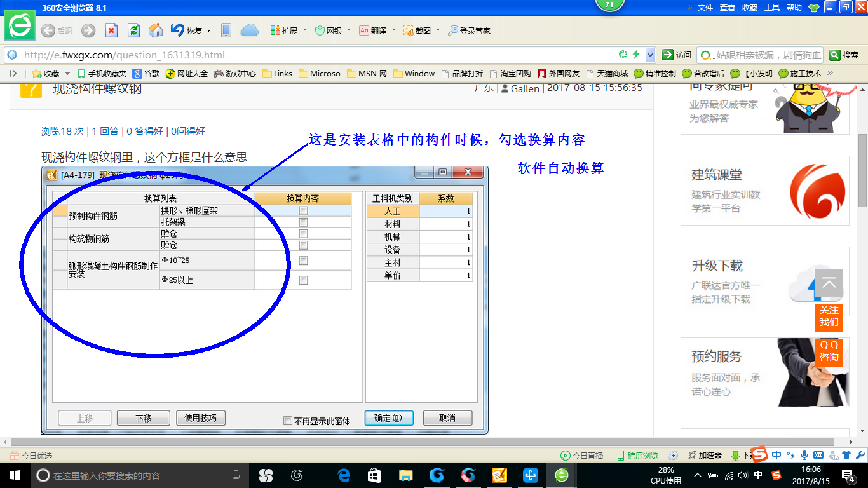Click the orange QQ咨询 button
Viewport: 868px width, 488px height.
click(x=829, y=351)
